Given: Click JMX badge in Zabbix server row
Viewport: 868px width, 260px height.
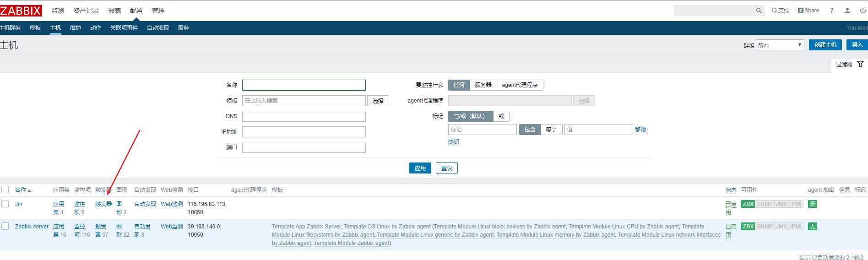Looking at the screenshot, I should (781, 227).
